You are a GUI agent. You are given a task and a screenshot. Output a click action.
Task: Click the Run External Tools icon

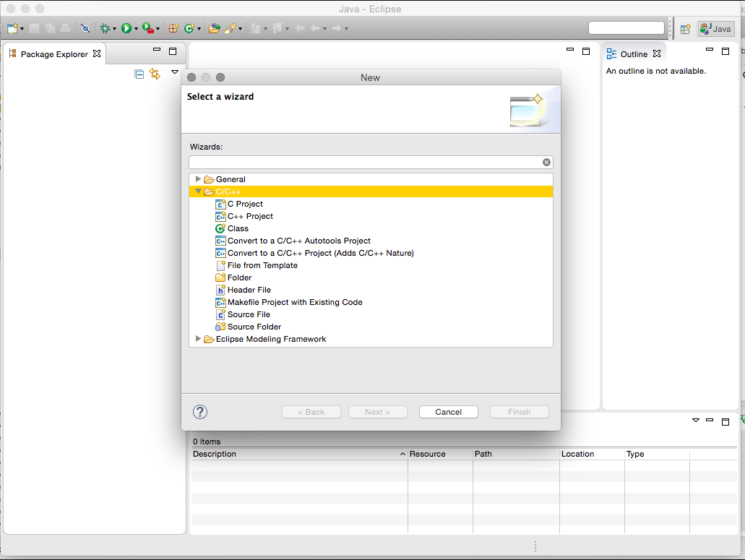pos(147,28)
